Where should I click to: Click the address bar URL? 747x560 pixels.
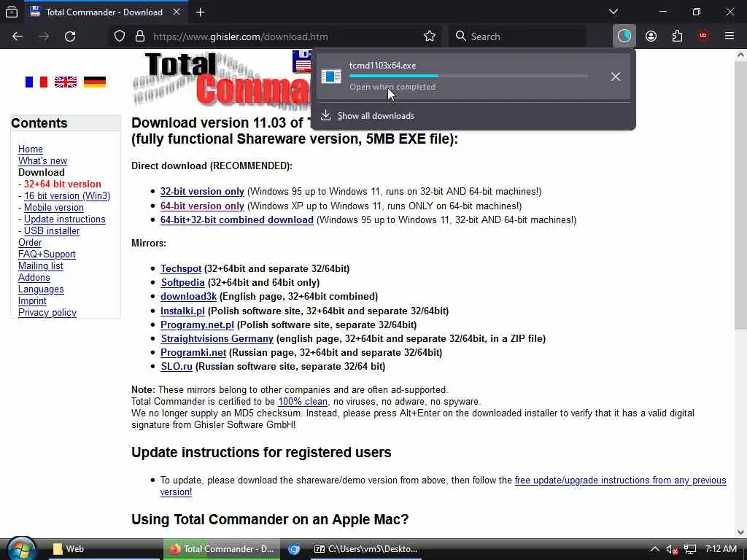pyautogui.click(x=240, y=36)
